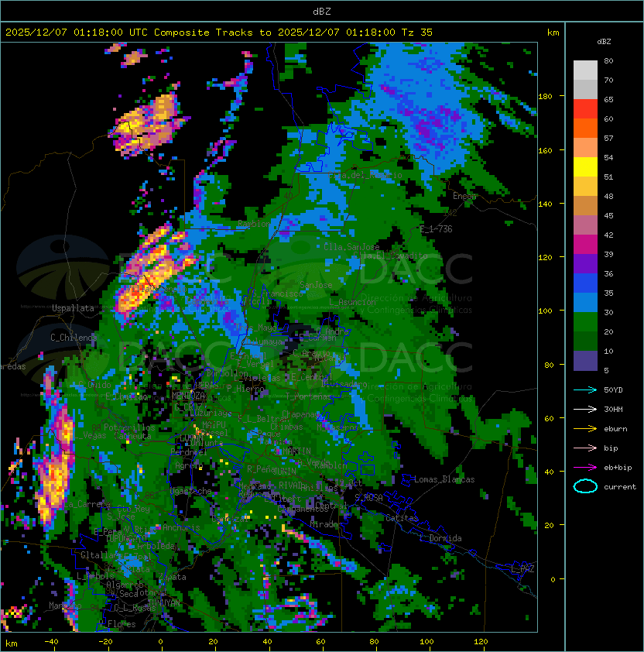Click the 'C_Chilenos' place label on the map
Screen dimensions: 644x652
(74, 337)
